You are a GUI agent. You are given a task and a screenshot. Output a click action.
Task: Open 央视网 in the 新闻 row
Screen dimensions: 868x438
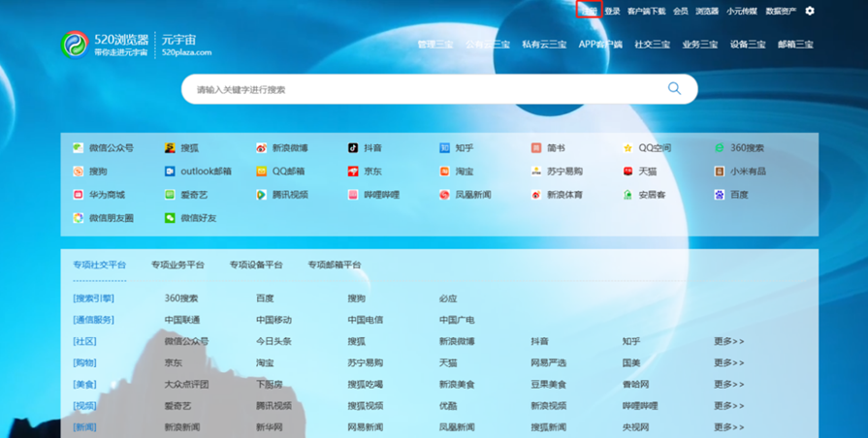[x=635, y=427]
